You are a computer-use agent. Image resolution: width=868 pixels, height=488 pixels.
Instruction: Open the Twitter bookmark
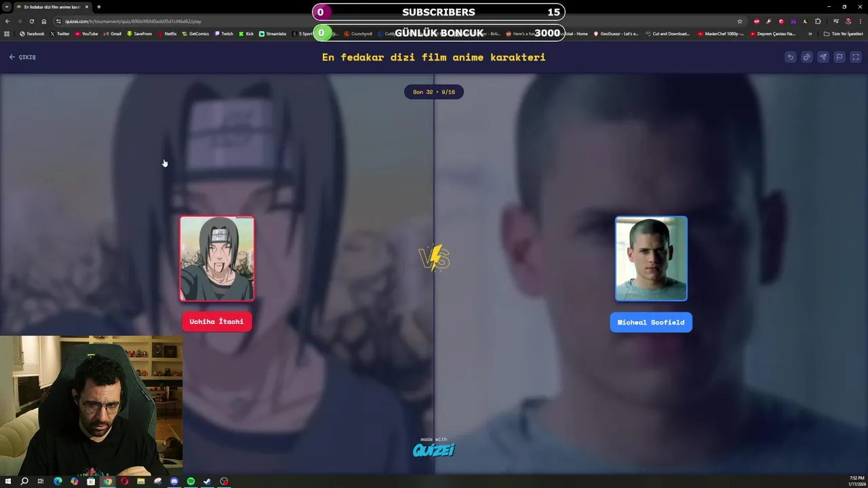(x=60, y=34)
